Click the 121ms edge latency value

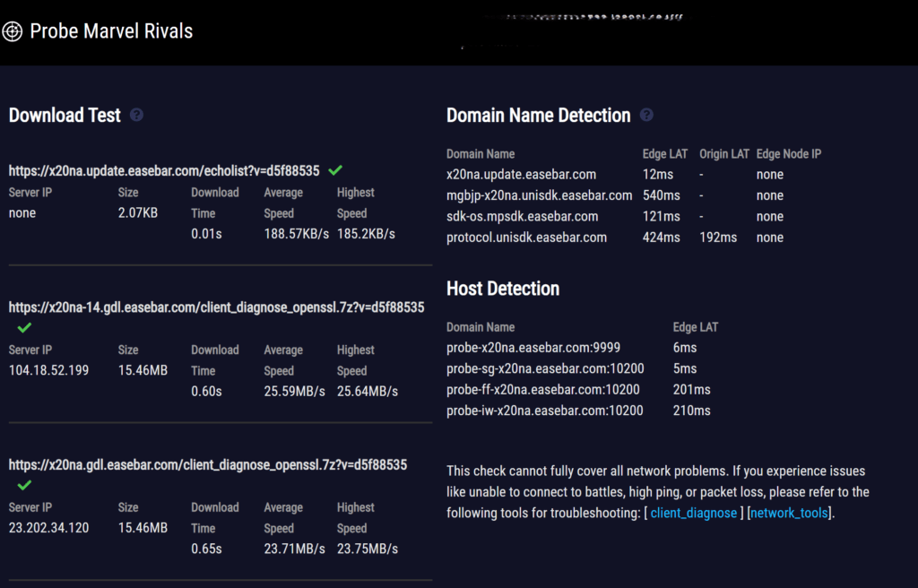point(662,217)
